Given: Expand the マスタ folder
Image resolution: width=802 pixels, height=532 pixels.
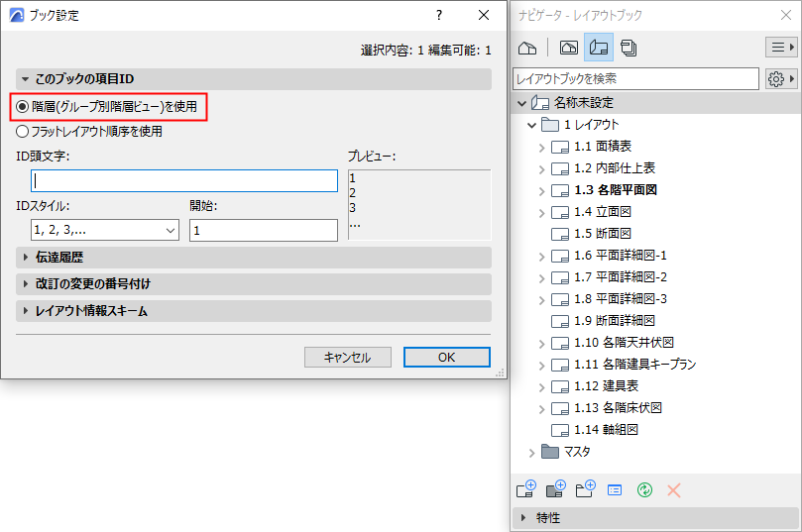Looking at the screenshot, I should tap(532, 453).
